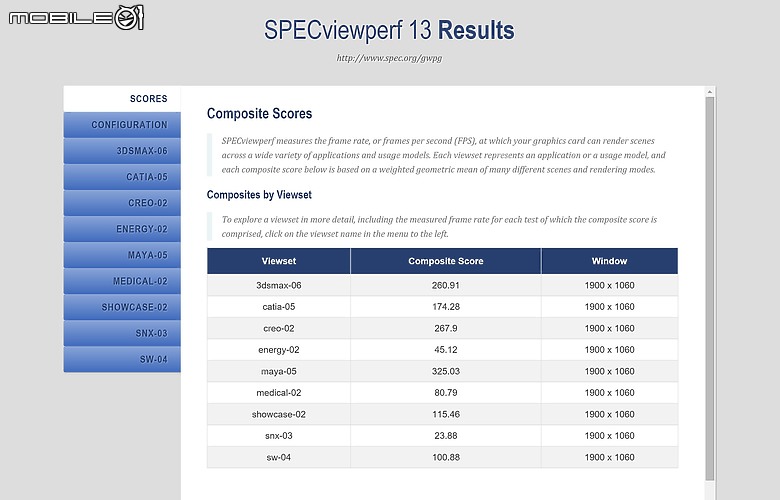Click the sw-04 table cell

[x=279, y=457]
